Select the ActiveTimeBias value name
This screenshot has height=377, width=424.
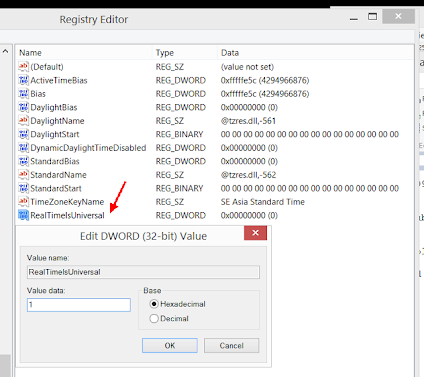(x=59, y=80)
